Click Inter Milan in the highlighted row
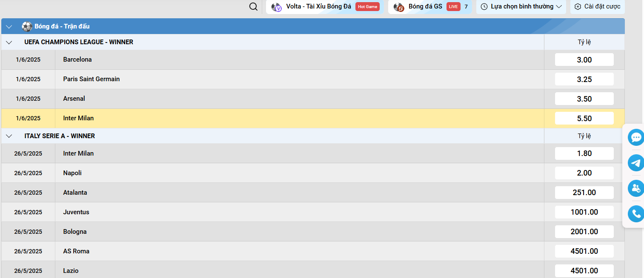The width and height of the screenshot is (644, 278). tap(78, 118)
